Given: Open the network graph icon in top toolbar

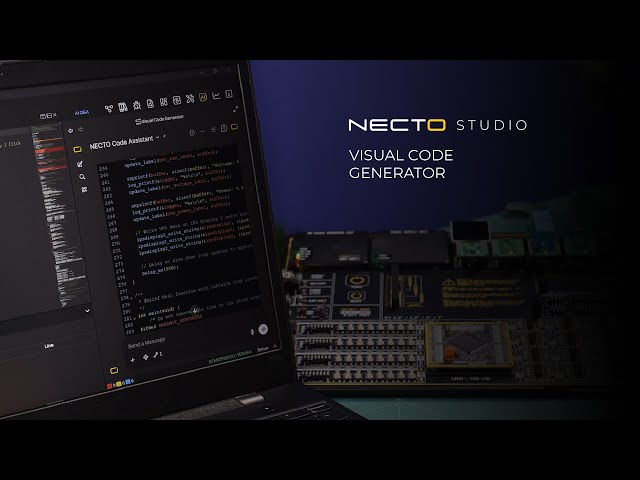Looking at the screenshot, I should (x=109, y=109).
